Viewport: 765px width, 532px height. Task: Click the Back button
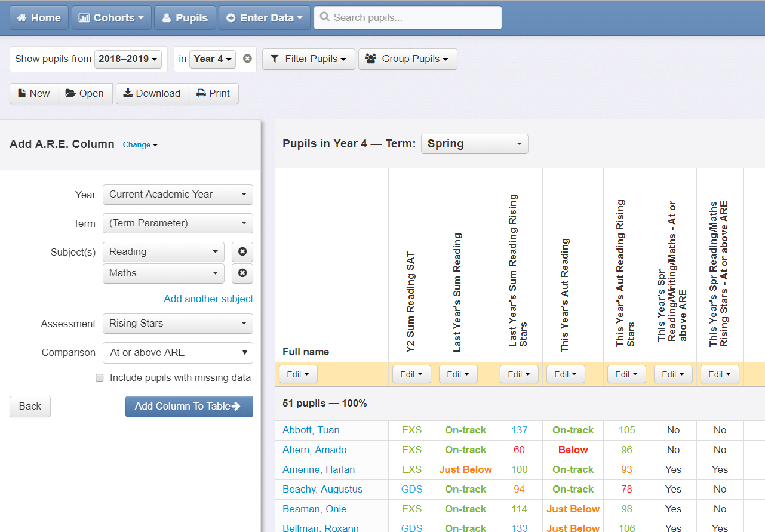click(x=30, y=407)
